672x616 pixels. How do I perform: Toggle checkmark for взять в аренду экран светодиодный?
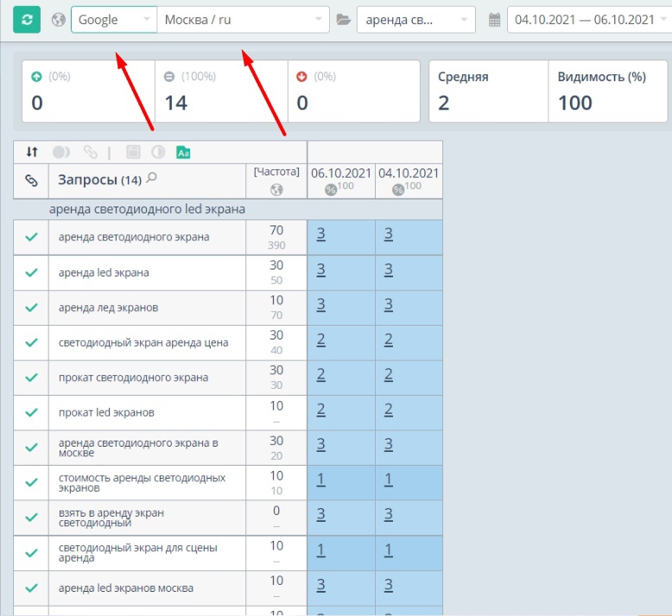click(x=31, y=518)
